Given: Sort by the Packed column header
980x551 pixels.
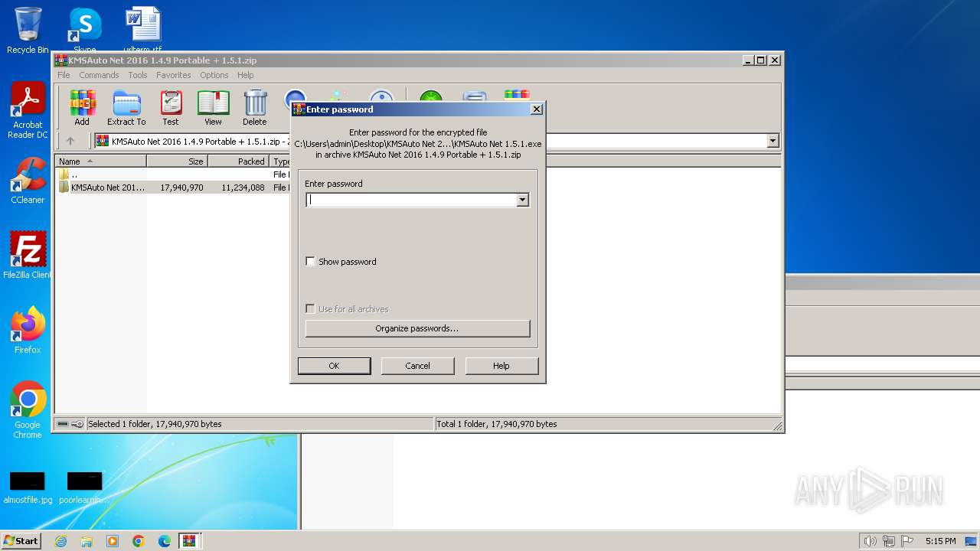Looking at the screenshot, I should 238,161.
